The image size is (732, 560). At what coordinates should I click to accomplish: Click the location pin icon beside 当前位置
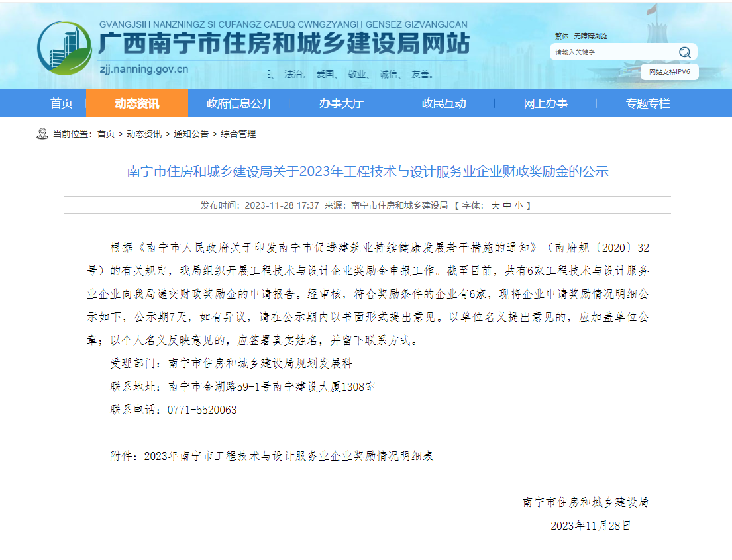point(42,134)
